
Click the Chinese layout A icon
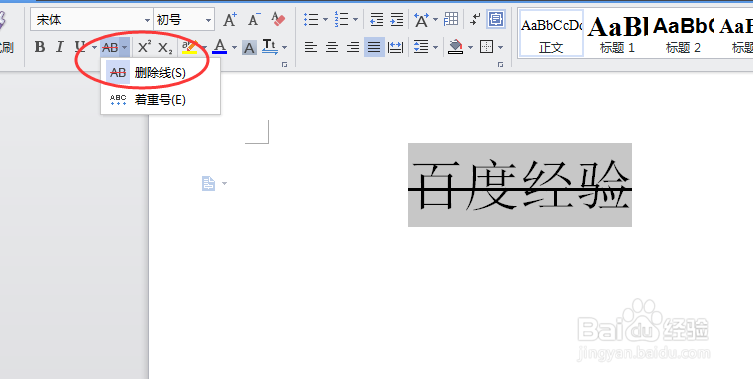click(421, 20)
